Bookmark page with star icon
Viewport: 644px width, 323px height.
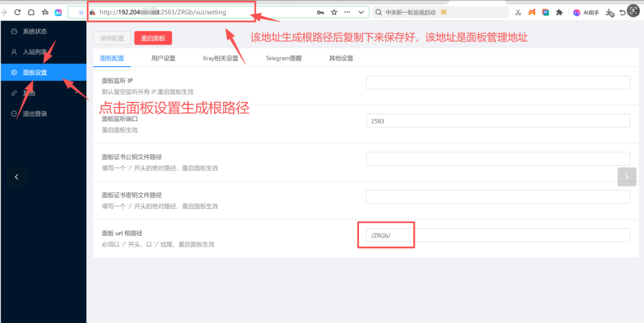click(334, 12)
